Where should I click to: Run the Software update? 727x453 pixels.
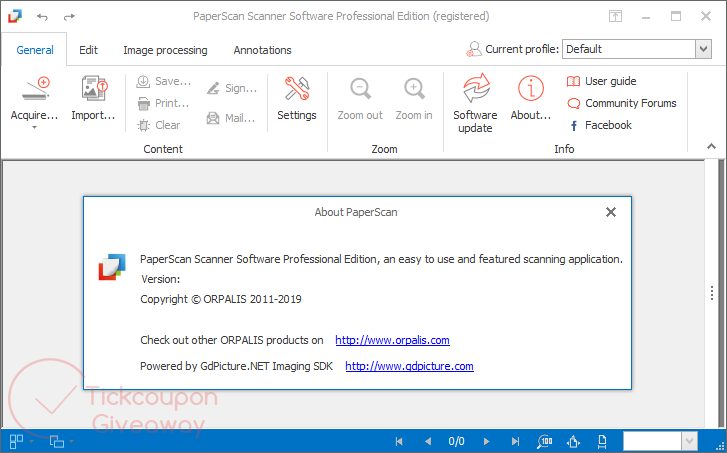(x=475, y=103)
